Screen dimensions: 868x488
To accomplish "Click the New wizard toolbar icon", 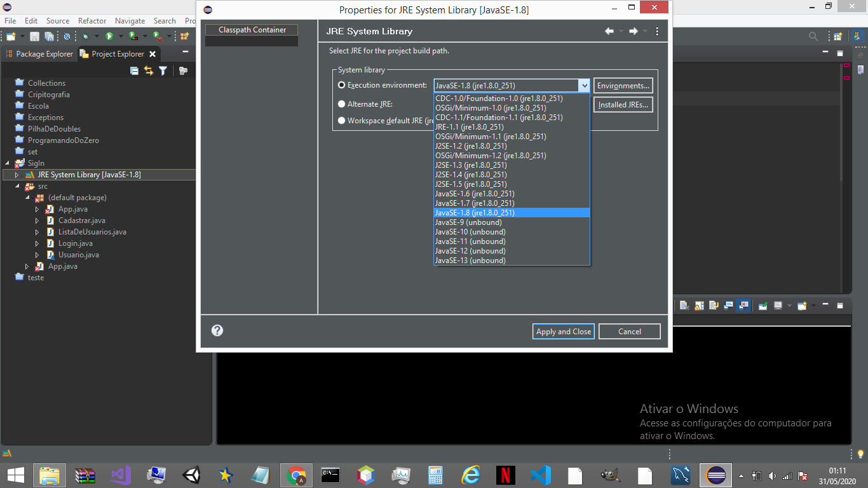I will (11, 36).
